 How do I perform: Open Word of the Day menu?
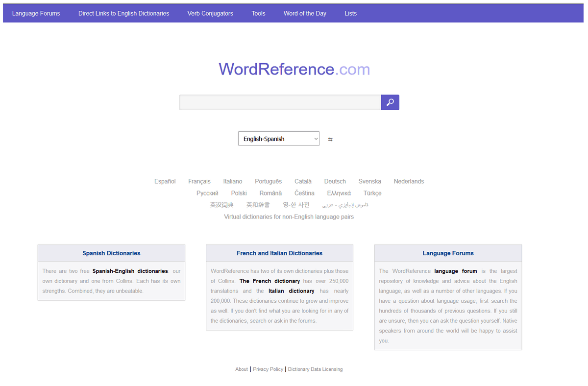pos(305,13)
